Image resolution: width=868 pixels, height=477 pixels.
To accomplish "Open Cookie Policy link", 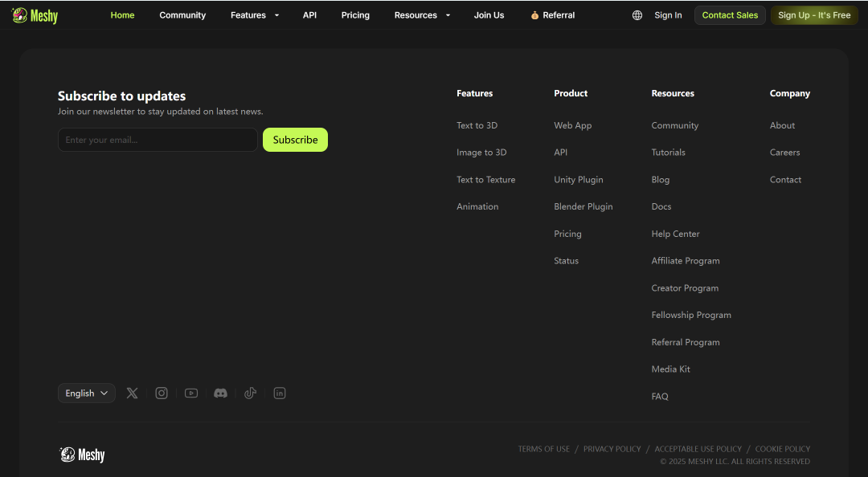I will coord(783,450).
